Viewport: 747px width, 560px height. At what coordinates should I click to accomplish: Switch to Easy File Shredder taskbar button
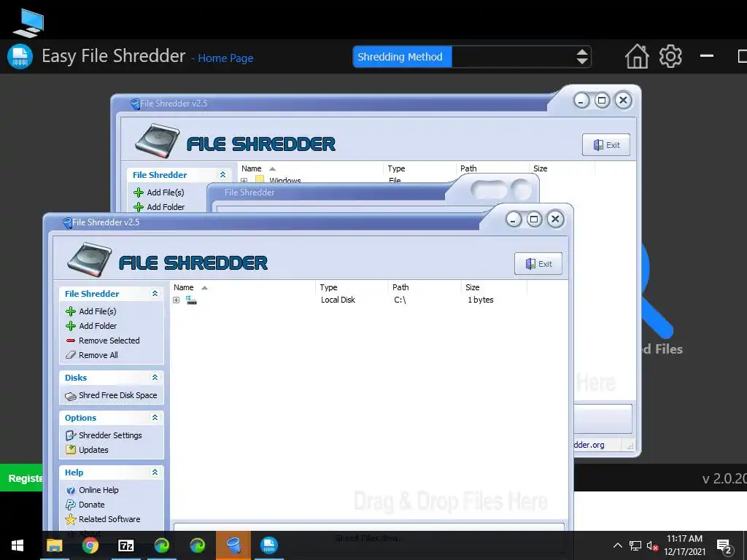coord(269,545)
